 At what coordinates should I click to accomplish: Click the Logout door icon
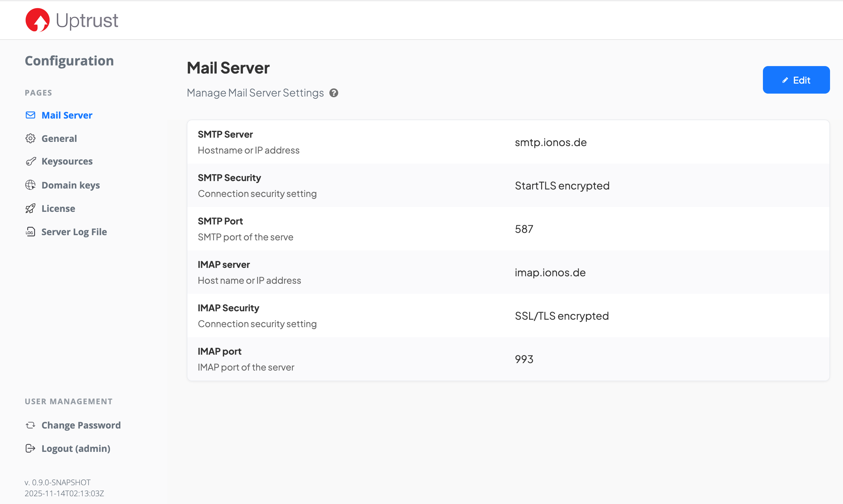(30, 448)
